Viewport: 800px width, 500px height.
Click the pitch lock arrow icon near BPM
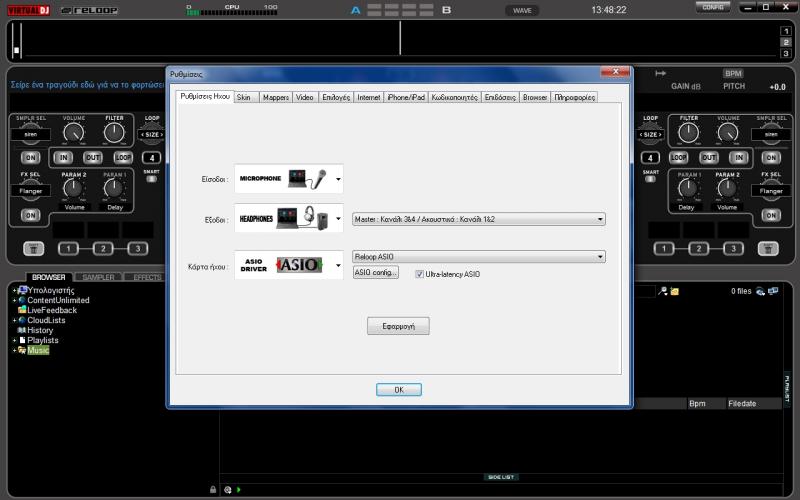click(660, 73)
